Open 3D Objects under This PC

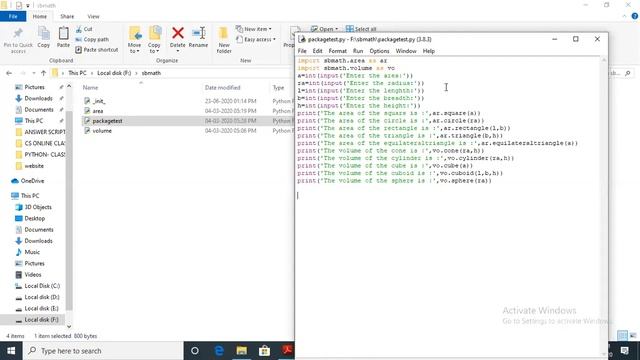click(x=38, y=207)
